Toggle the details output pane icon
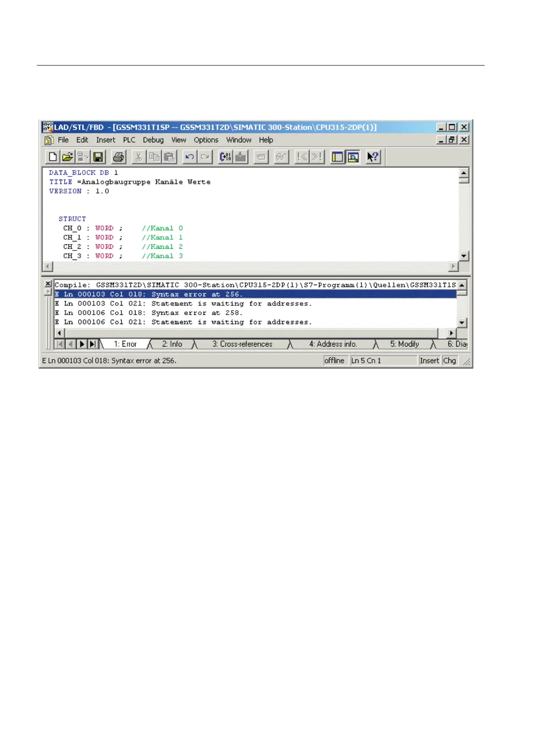The width and height of the screenshot is (534, 756). coord(353,157)
